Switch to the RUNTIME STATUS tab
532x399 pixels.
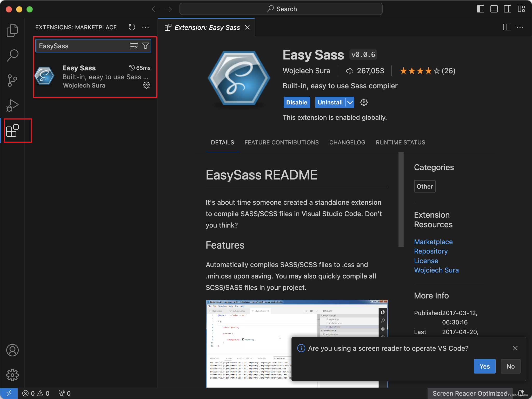[x=401, y=142]
